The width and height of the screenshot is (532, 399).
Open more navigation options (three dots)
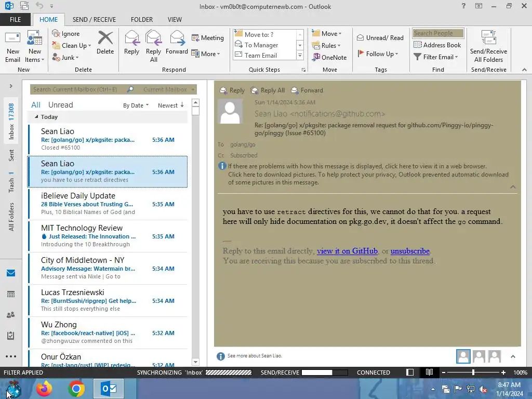(x=11, y=356)
